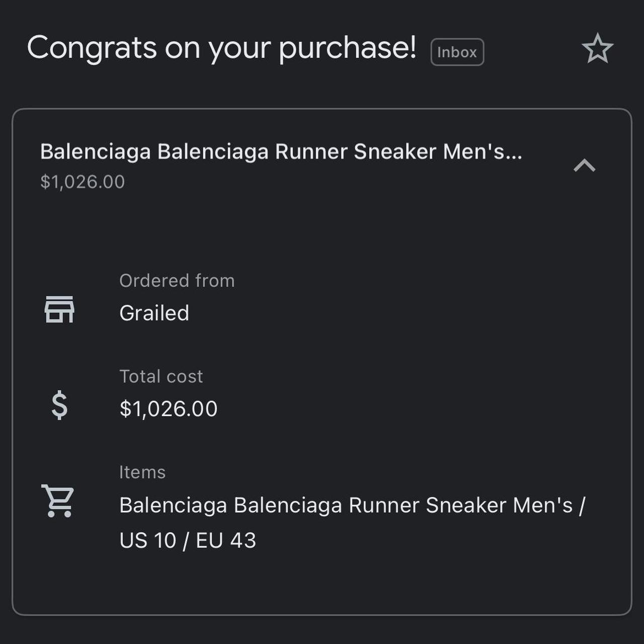This screenshot has width=644, height=644.
Task: Open the Grailed seller link
Action: 154,313
